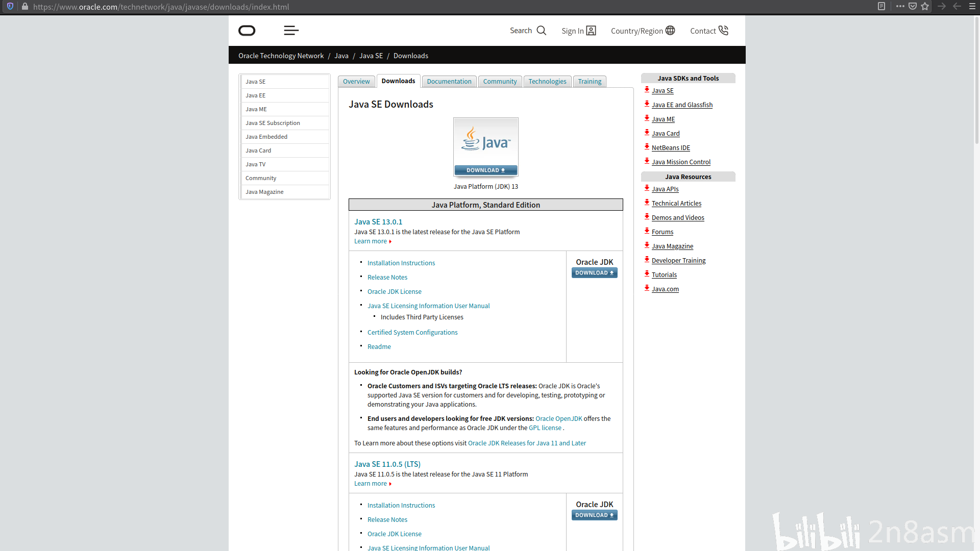Open Firefox application menu button
Viewport: 980px width, 551px height.
pos(972,7)
